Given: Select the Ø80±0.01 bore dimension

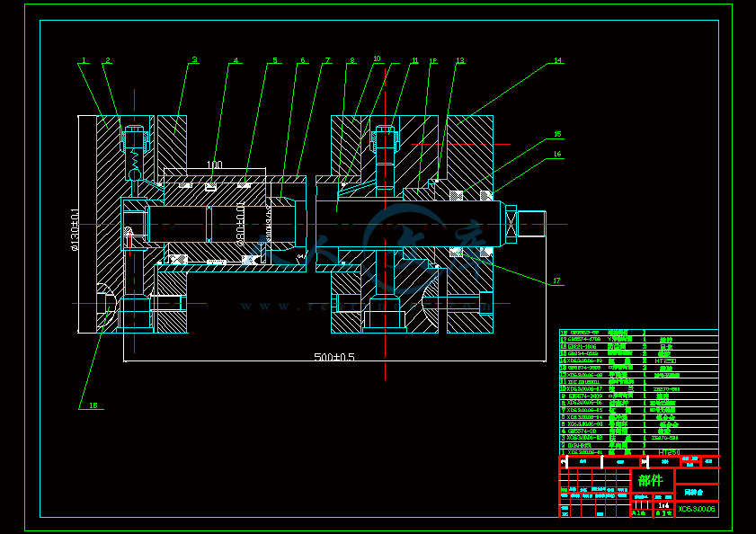Looking at the screenshot, I should pyautogui.click(x=241, y=224).
